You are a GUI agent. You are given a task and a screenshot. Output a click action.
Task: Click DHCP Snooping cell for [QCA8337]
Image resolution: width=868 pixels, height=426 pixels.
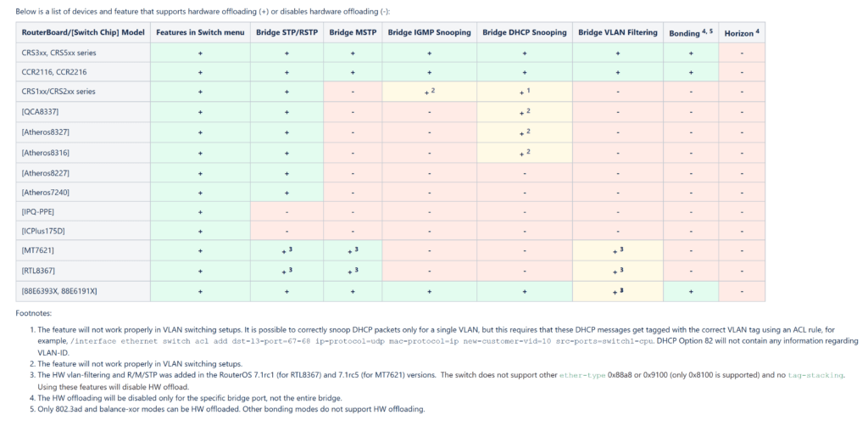click(524, 112)
